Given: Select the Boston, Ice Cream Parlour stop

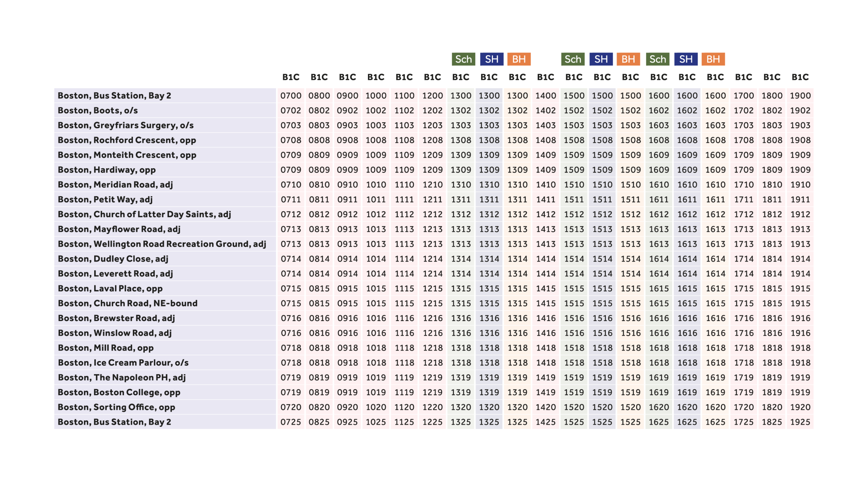Looking at the screenshot, I should pyautogui.click(x=123, y=363).
